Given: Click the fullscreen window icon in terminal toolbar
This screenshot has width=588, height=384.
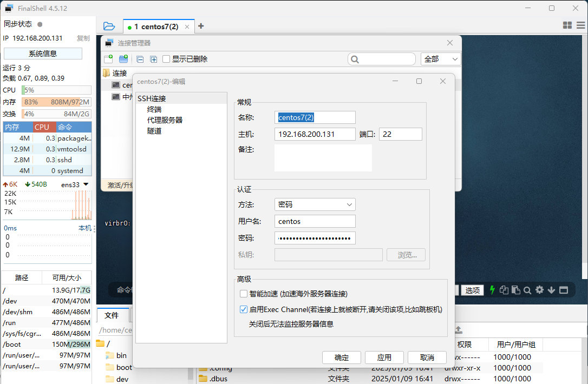Looking at the screenshot, I should 564,290.
